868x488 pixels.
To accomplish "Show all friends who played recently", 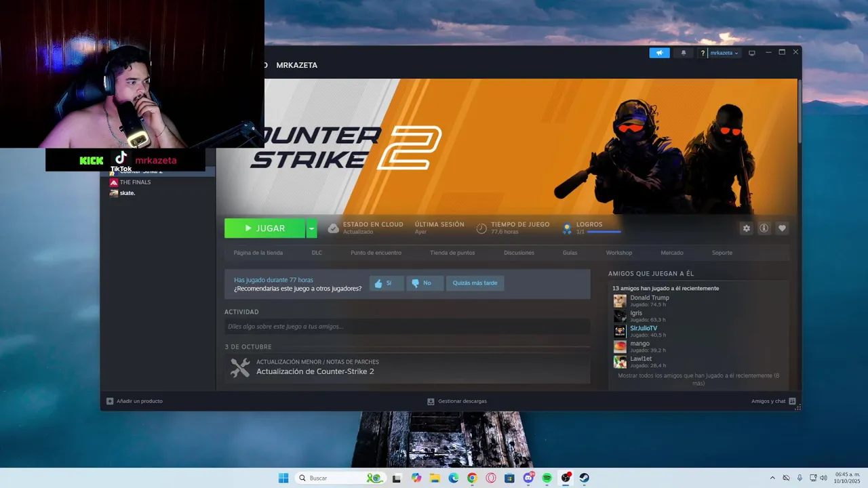I will [698, 379].
